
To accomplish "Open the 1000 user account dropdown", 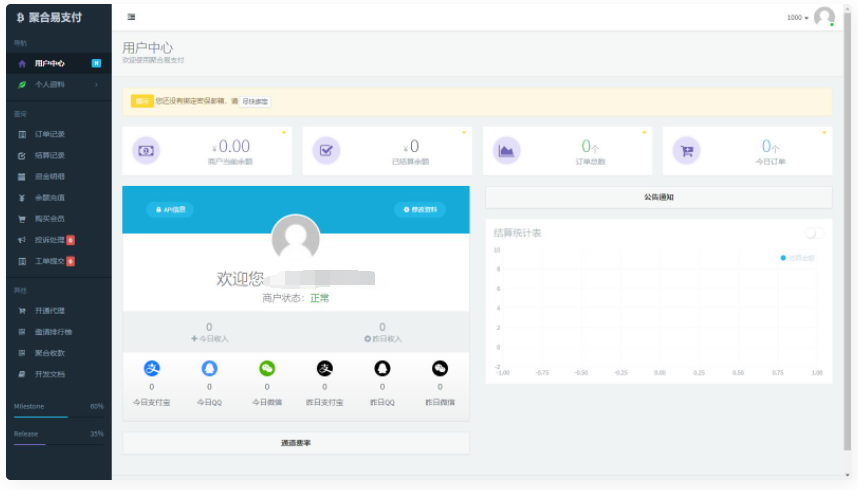I will click(797, 18).
